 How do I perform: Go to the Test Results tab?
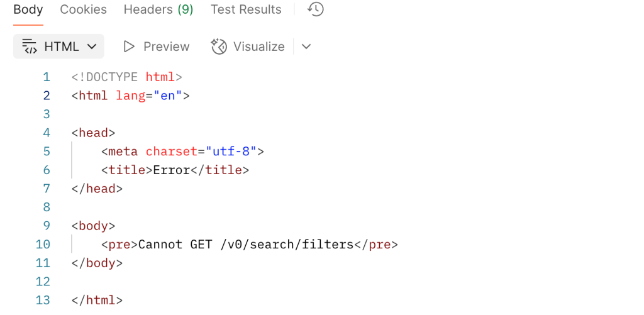pos(246,9)
